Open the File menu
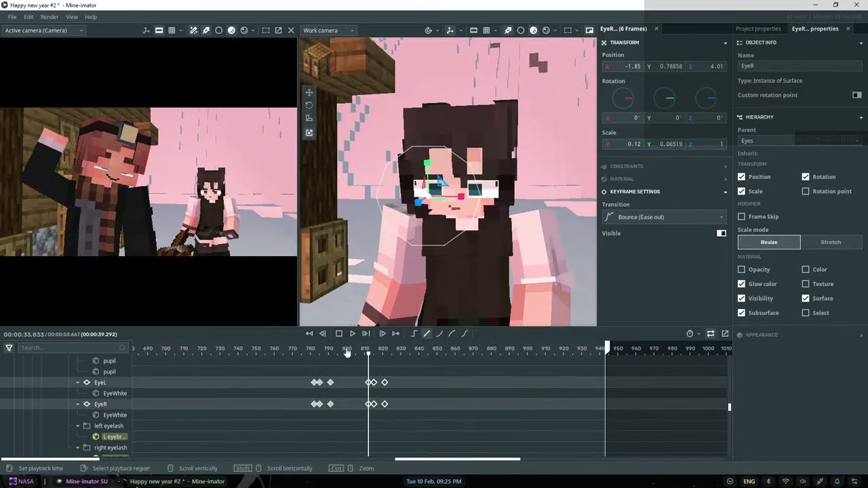This screenshot has width=868, height=488. pos(12,17)
